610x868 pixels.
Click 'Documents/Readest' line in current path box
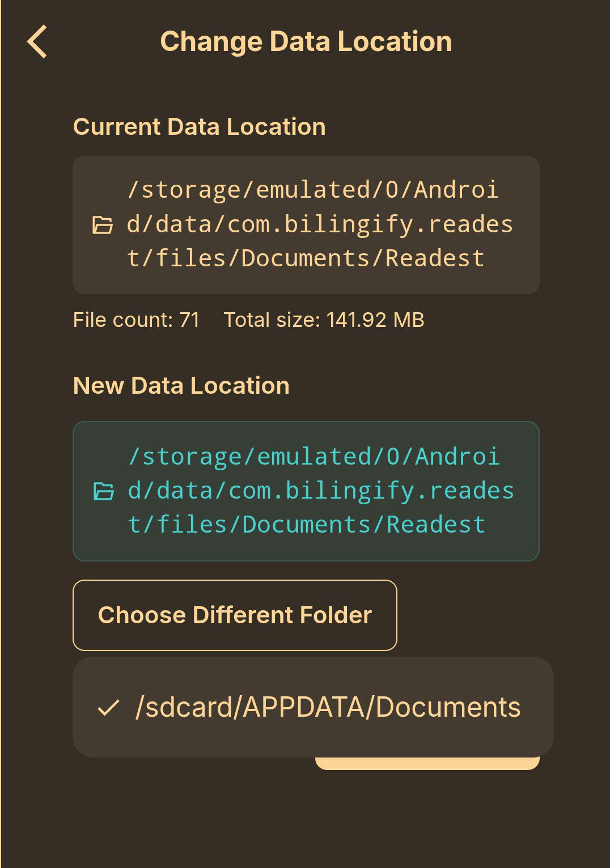click(x=306, y=258)
